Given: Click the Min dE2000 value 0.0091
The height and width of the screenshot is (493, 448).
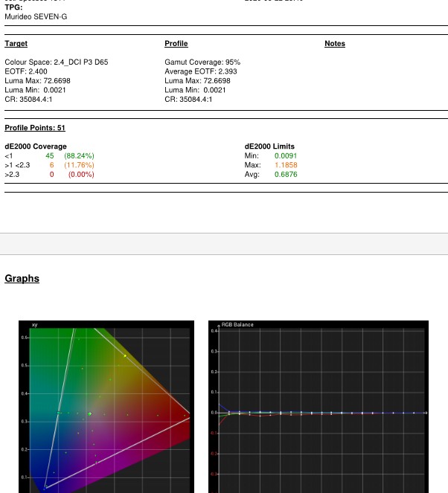Looking at the screenshot, I should [285, 156].
